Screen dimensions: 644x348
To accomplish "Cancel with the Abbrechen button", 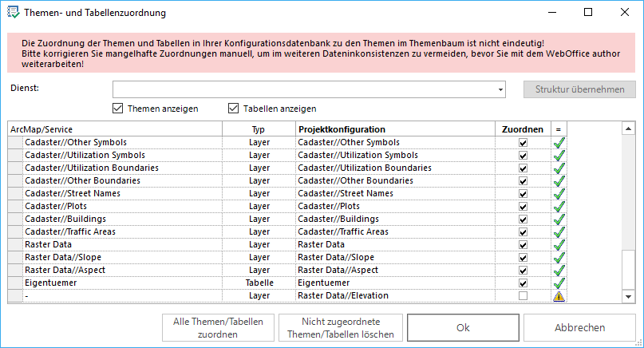I will [x=579, y=328].
